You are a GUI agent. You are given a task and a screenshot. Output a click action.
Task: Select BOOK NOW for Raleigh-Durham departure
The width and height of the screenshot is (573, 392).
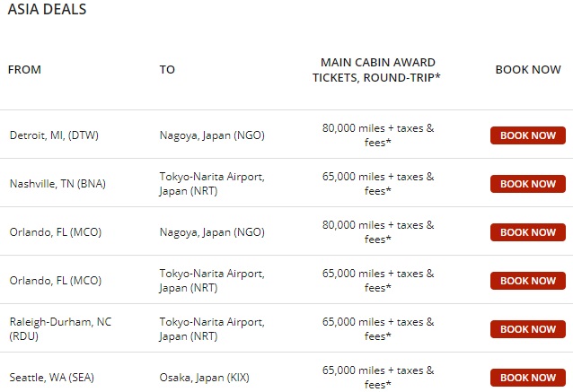527,329
